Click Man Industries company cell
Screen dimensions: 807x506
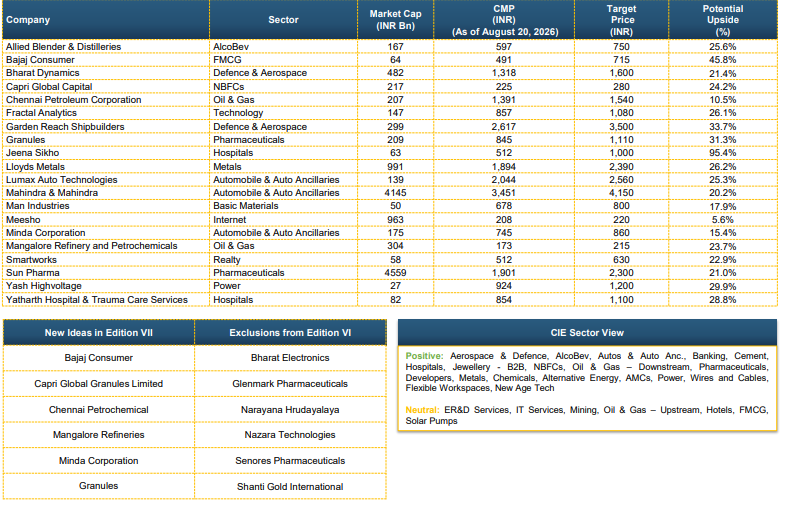click(38, 206)
